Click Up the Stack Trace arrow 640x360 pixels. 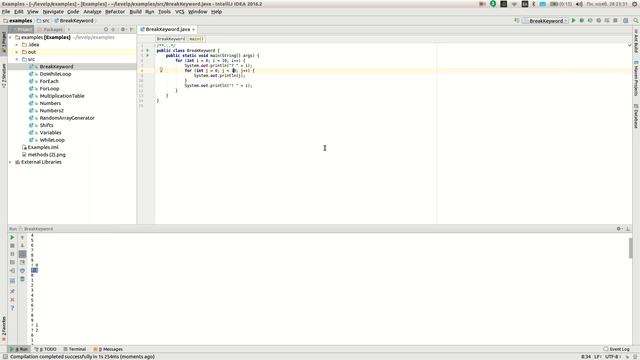coord(22,237)
